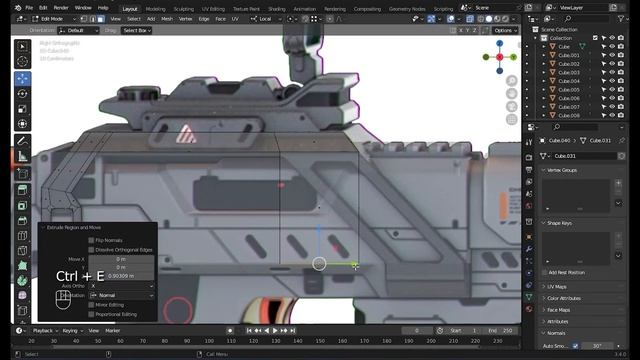The width and height of the screenshot is (640, 360).
Task: Enable Proportional Editing checkbox
Action: point(91,314)
